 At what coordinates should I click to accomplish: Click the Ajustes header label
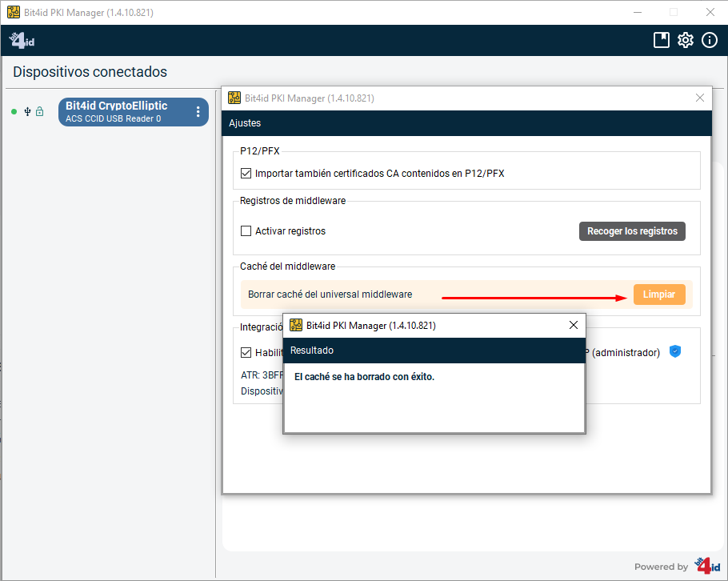click(245, 123)
